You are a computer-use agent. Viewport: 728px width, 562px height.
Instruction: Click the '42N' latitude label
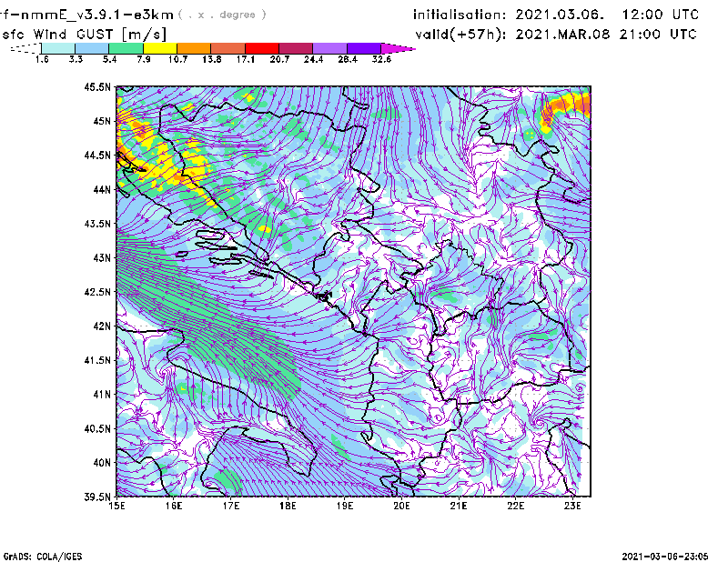pyautogui.click(x=102, y=326)
